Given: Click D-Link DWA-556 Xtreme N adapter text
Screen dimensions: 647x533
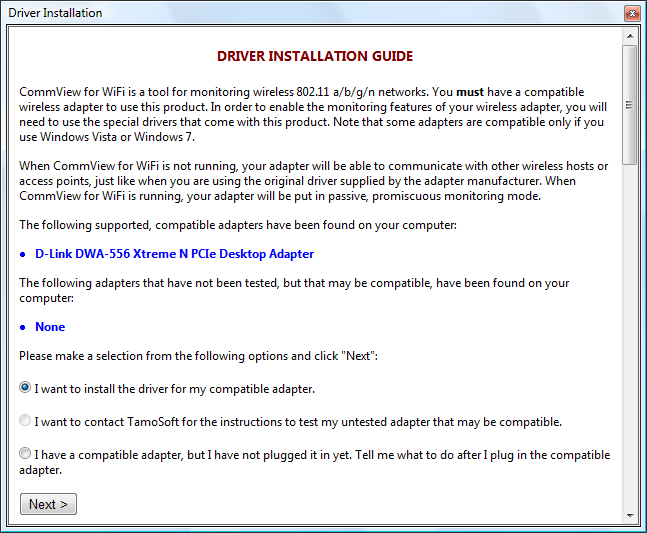Looking at the screenshot, I should pos(175,254).
